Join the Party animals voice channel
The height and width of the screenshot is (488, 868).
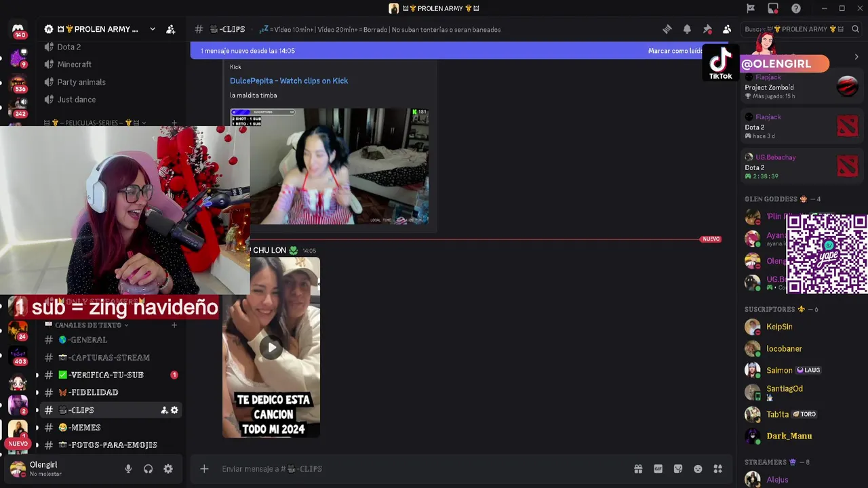(81, 82)
